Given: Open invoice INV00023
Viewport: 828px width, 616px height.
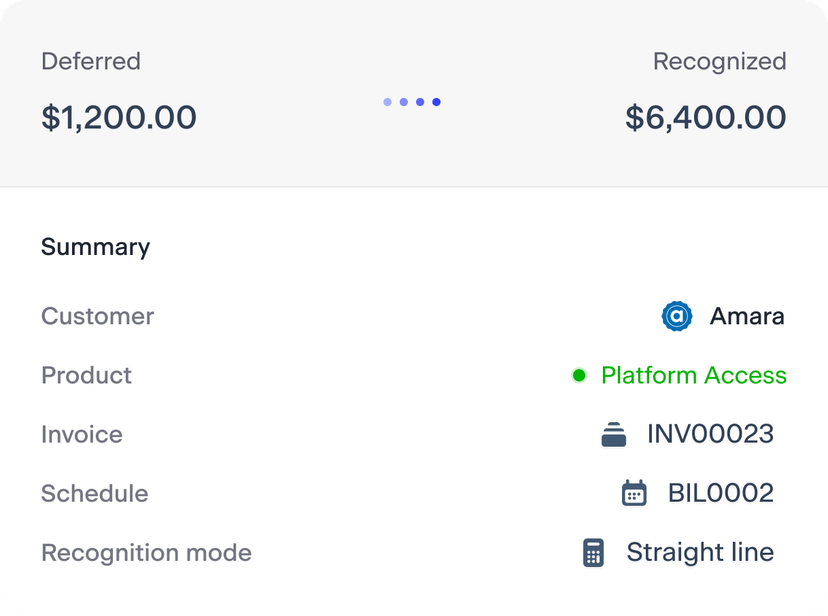Looking at the screenshot, I should click(x=710, y=434).
